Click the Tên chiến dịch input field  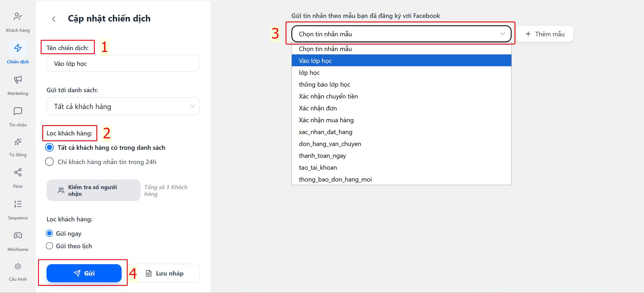point(123,64)
